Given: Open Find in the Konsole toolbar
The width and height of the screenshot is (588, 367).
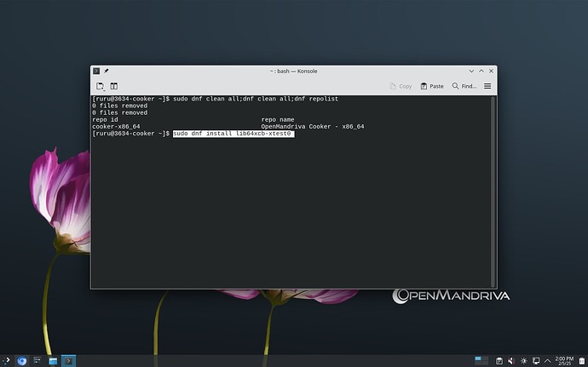Looking at the screenshot, I should point(464,86).
